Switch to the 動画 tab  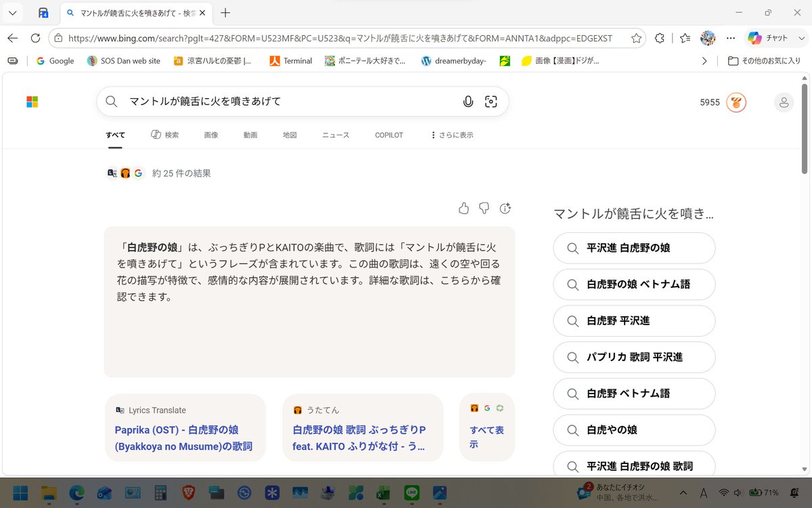[x=250, y=135]
